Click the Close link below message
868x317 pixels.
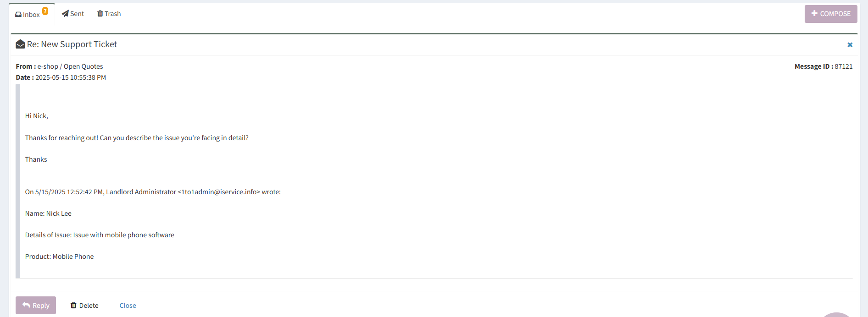click(128, 306)
